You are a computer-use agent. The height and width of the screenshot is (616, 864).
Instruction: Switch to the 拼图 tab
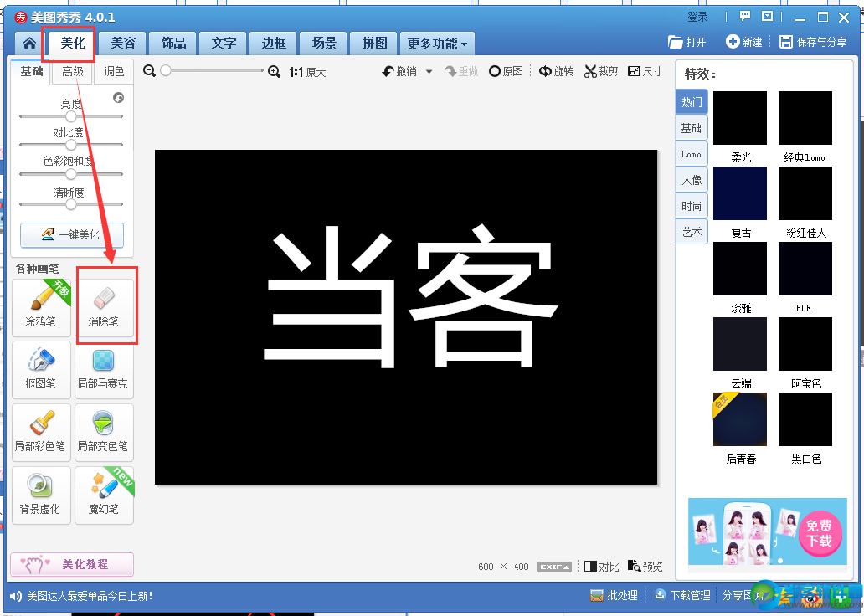(x=375, y=43)
